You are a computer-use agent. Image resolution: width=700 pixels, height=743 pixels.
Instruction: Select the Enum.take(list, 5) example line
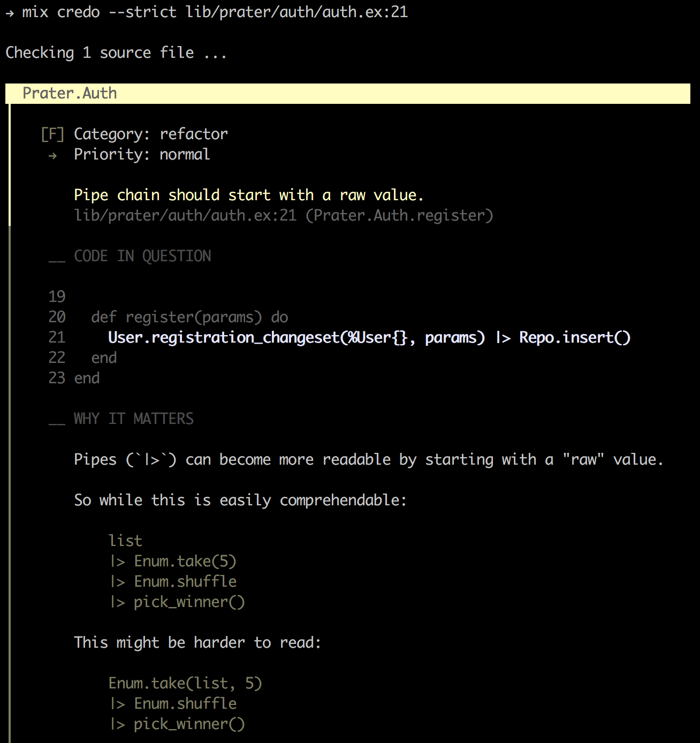tap(185, 683)
